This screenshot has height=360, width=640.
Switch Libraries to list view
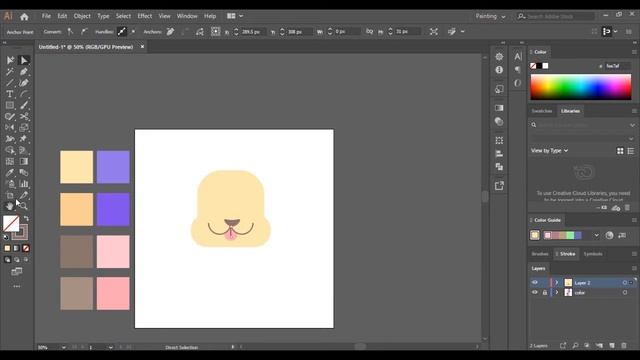point(631,151)
